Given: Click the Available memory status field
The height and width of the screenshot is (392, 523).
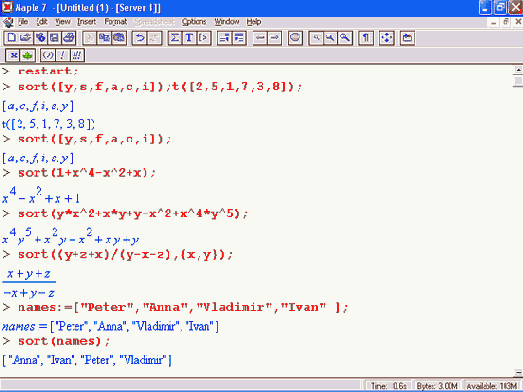Looking at the screenshot, I should tap(492, 386).
